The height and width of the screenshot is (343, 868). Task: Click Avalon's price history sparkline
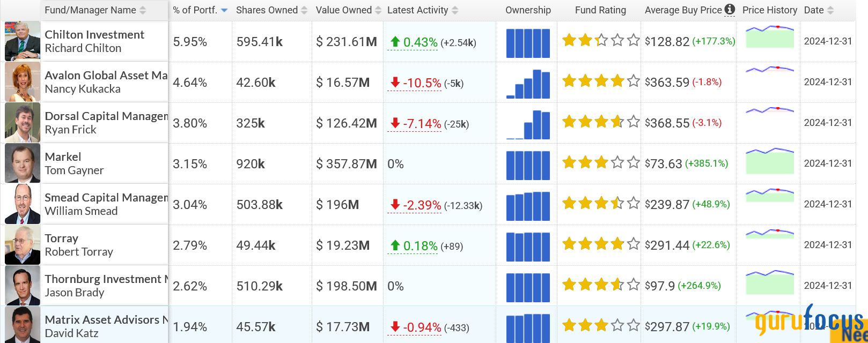(770, 70)
